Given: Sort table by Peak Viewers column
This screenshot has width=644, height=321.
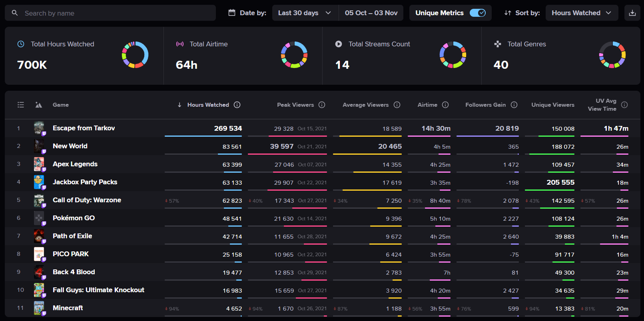Looking at the screenshot, I should 295,105.
